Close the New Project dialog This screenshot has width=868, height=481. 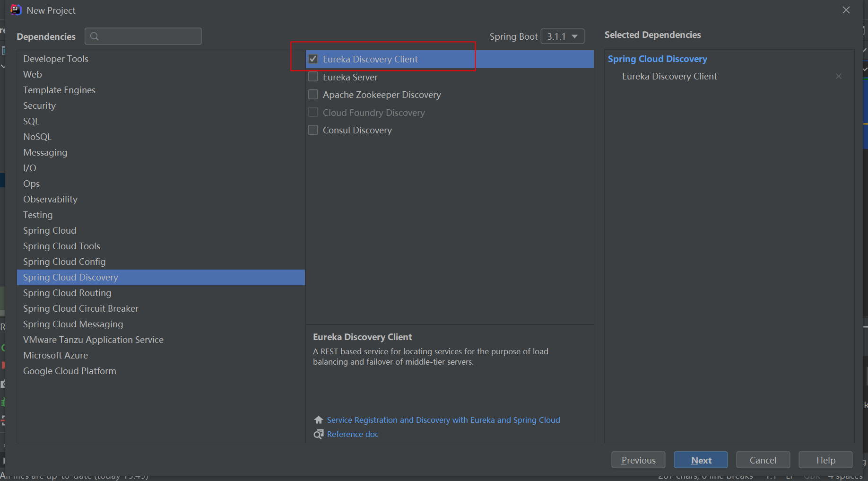point(846,10)
